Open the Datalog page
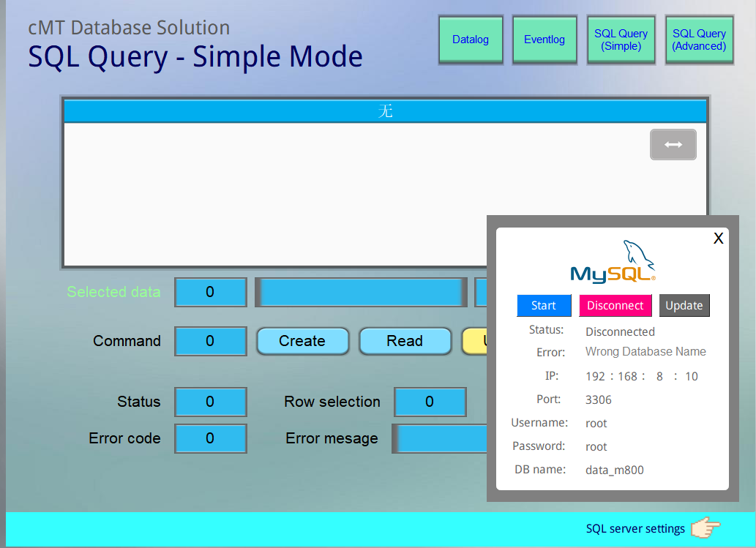Image resolution: width=756 pixels, height=548 pixels. tap(471, 40)
